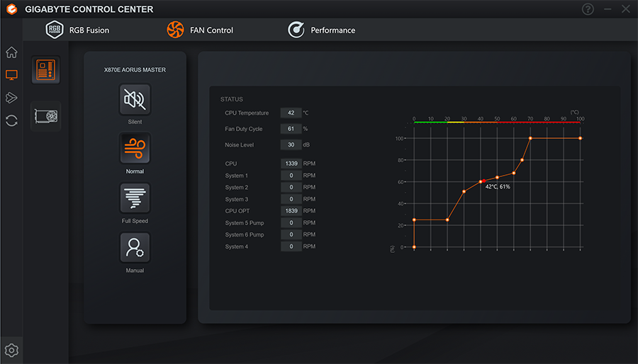Click the Fan Duty Cycle value 61
The height and width of the screenshot is (364, 638).
(x=291, y=129)
